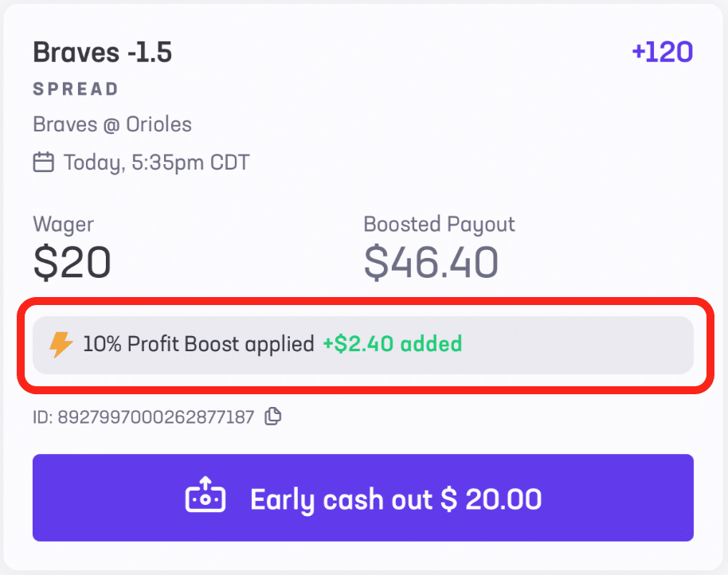The width and height of the screenshot is (728, 575).
Task: Click the +$2.40 added boost amount
Action: click(393, 345)
